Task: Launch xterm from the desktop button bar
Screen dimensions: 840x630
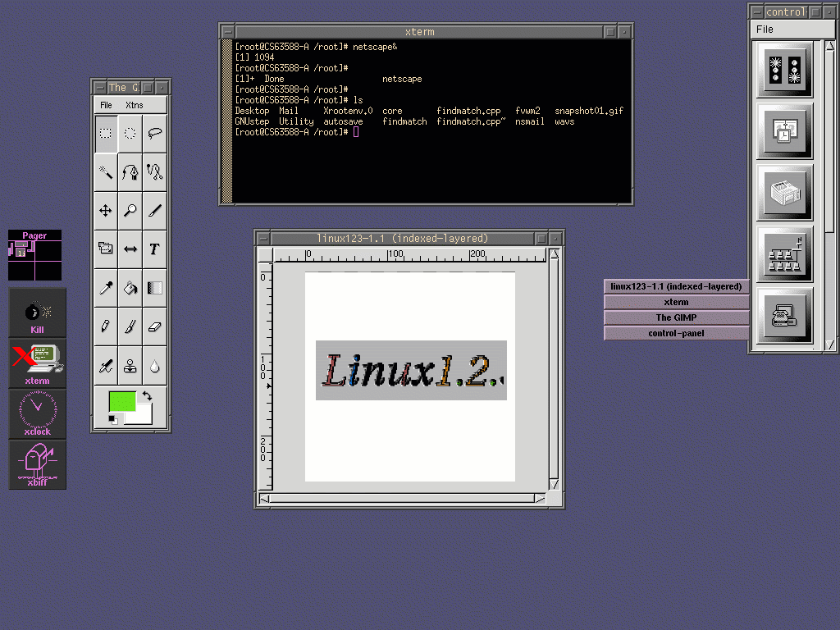Action: [38, 363]
